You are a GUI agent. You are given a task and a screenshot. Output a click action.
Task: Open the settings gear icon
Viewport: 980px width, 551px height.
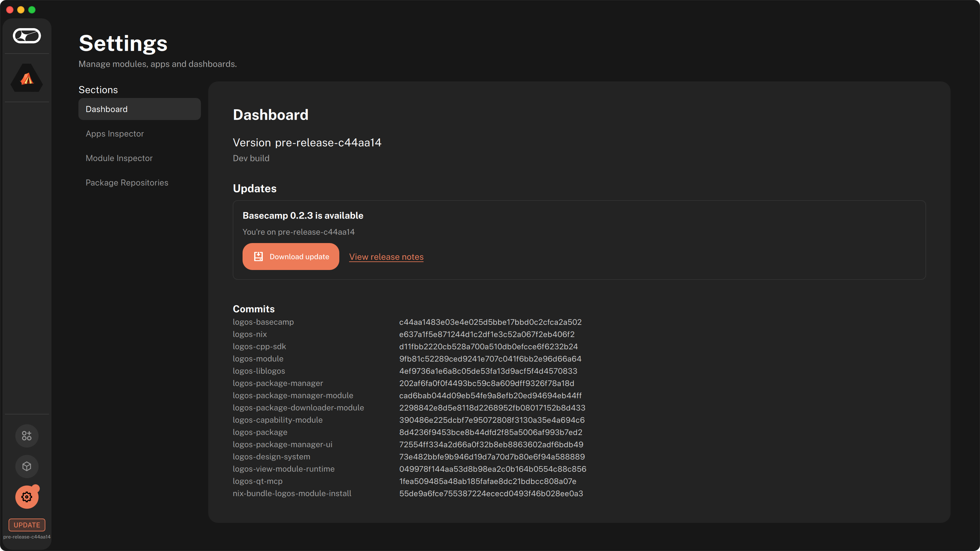[x=27, y=497]
